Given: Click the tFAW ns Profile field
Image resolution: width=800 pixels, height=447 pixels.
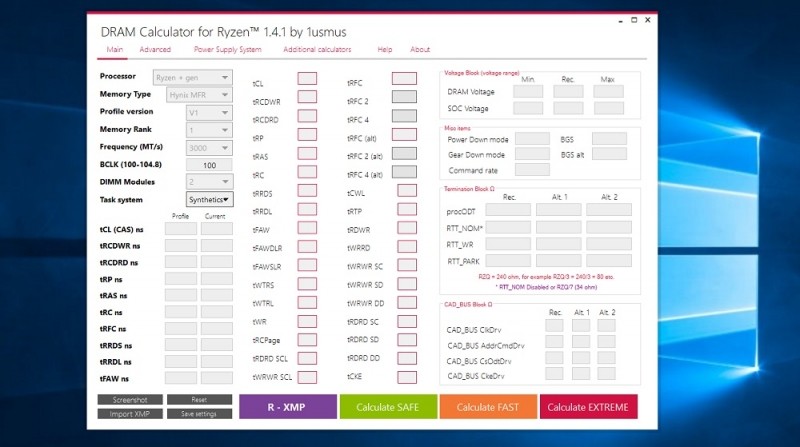Looking at the screenshot, I should tap(181, 378).
